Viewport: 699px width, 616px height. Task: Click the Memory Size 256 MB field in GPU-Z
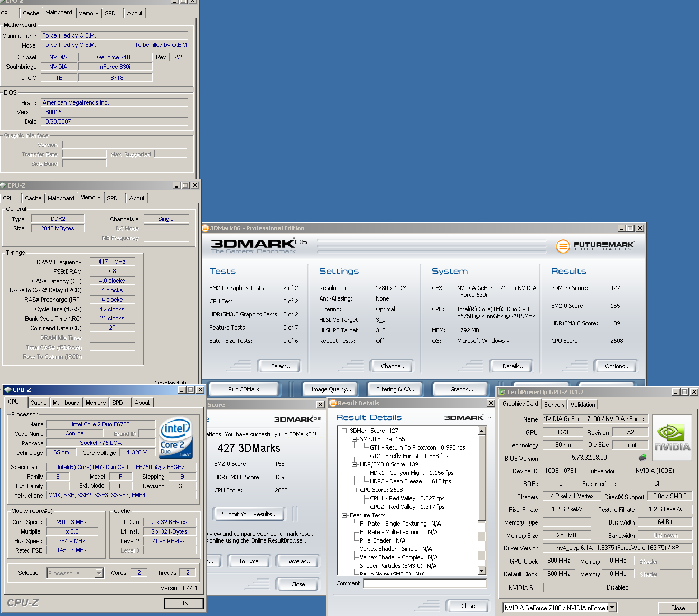pos(566,535)
